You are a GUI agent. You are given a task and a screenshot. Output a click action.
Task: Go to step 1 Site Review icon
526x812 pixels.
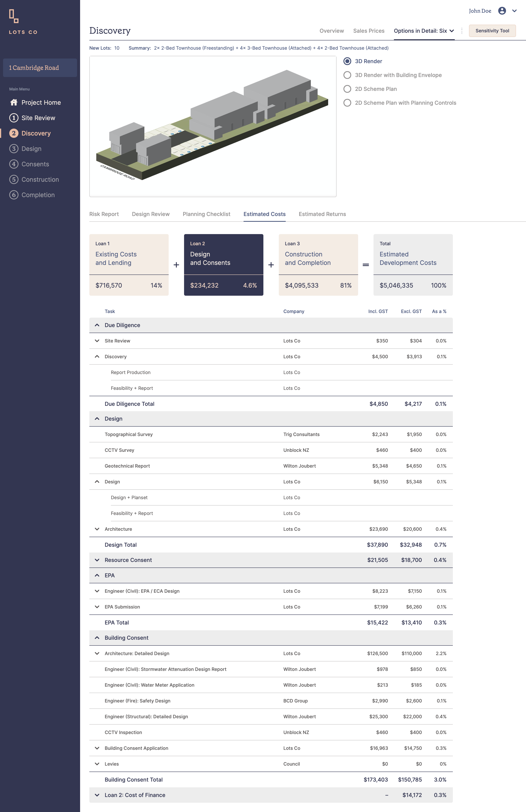(x=14, y=118)
